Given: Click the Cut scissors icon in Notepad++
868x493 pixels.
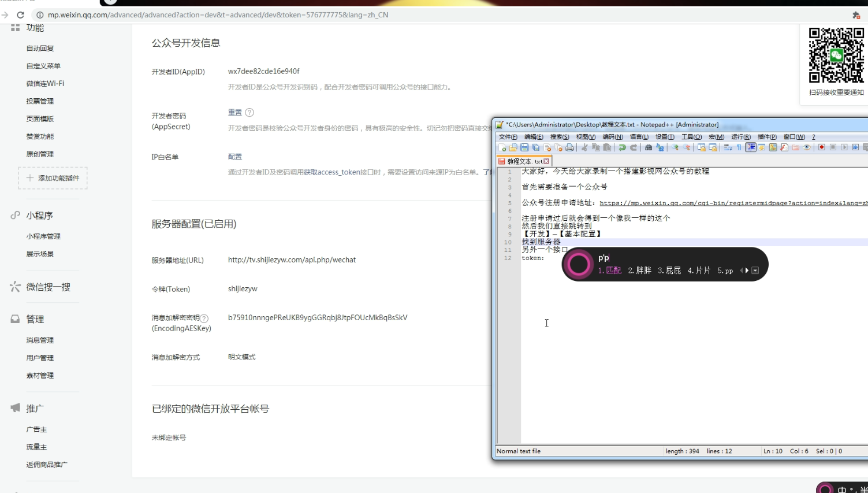Looking at the screenshot, I should [x=584, y=147].
